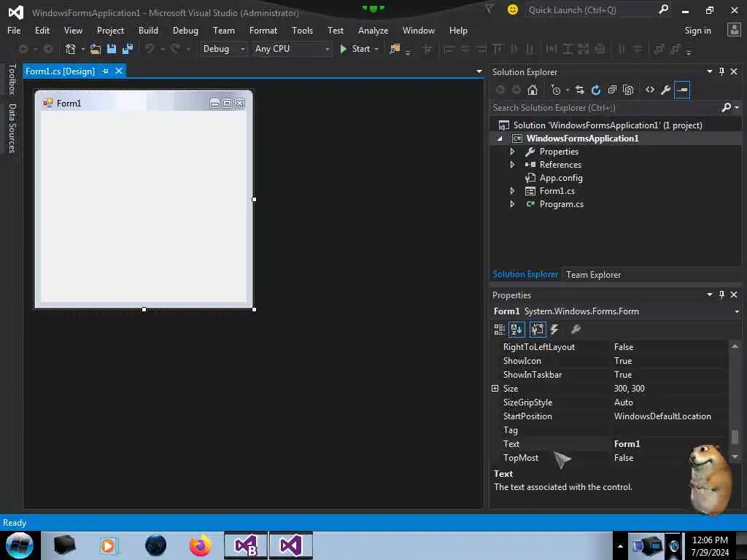
Task: Show the Events lightning bolt list
Action: pos(554,329)
